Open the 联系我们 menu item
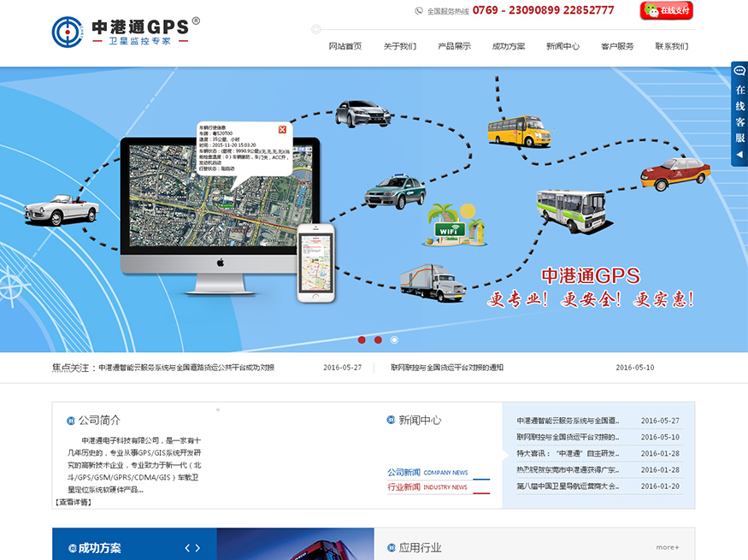 tap(672, 46)
